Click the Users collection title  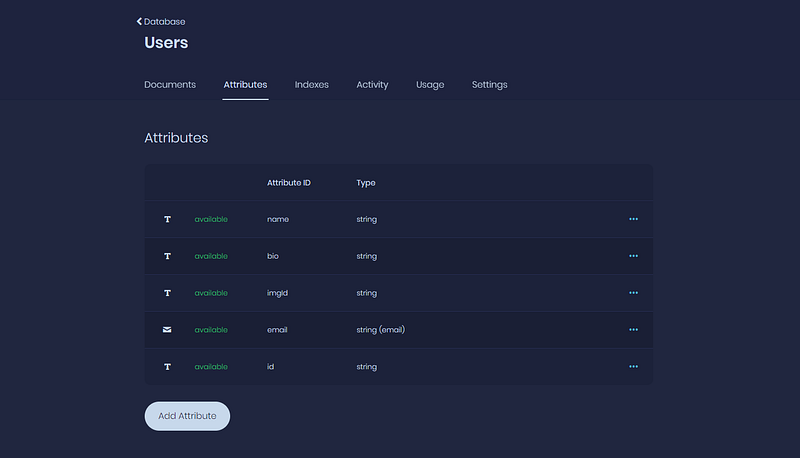pos(166,42)
